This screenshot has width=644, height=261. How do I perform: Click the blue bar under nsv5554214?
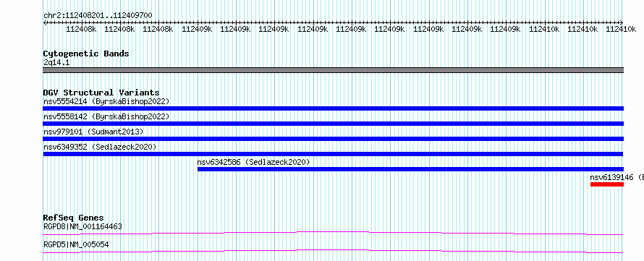[334, 108]
